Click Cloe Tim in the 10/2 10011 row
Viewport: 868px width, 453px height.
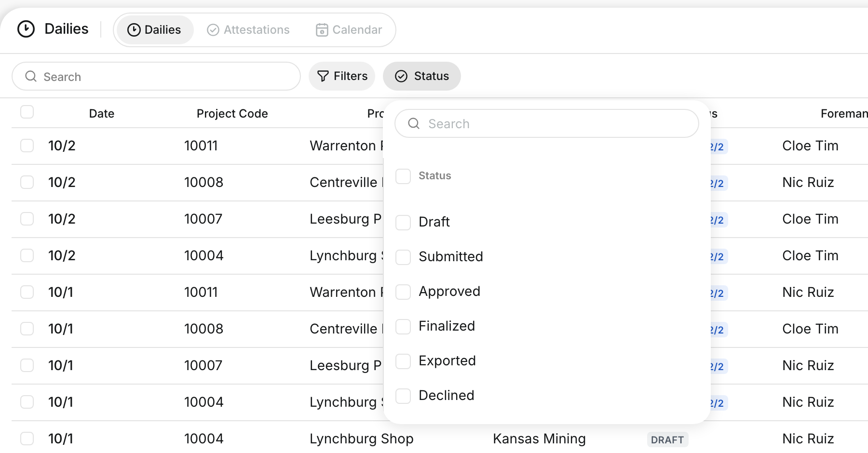(810, 146)
